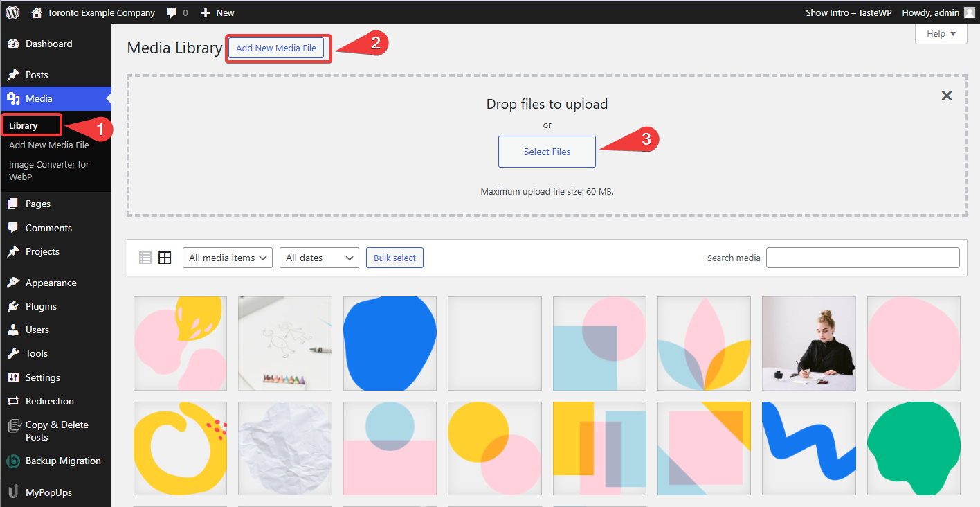Click the WordPress logo icon
Screen dimensions: 980x507
[x=12, y=12]
